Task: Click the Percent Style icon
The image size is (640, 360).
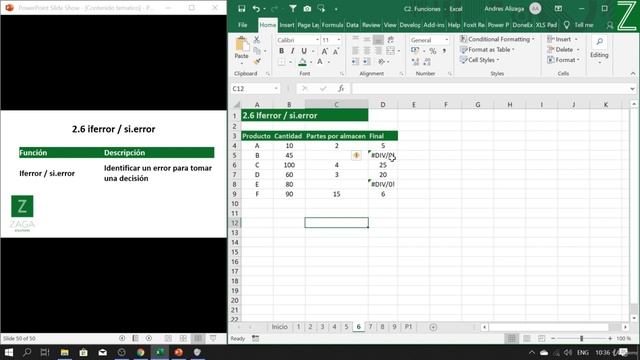Action: click(433, 51)
